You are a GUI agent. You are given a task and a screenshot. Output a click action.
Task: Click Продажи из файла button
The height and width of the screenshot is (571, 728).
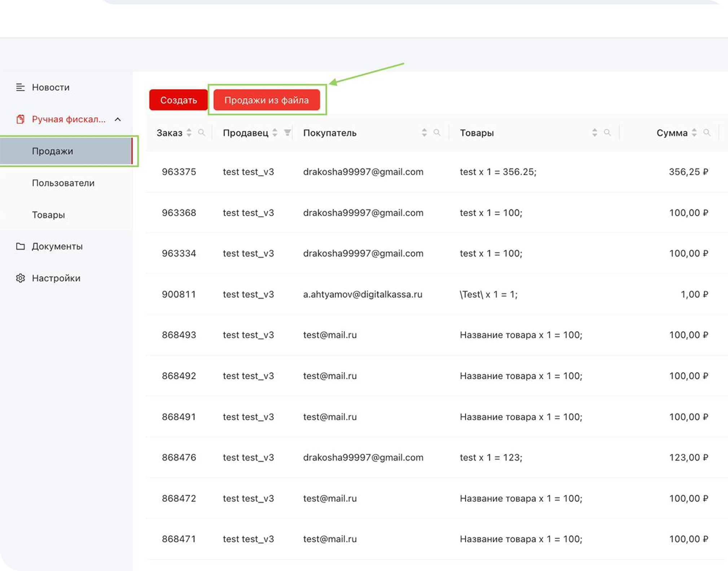(267, 100)
